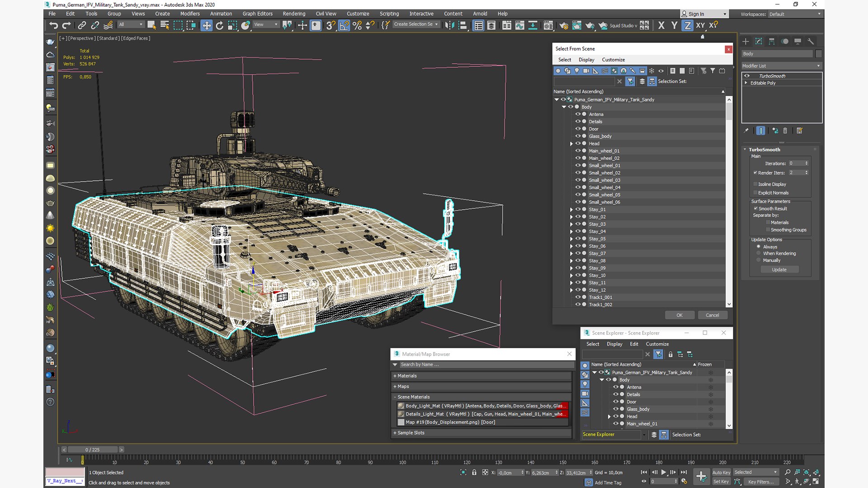Image resolution: width=868 pixels, height=488 pixels.
Task: Click the time slider 0 / 225
Action: (93, 450)
